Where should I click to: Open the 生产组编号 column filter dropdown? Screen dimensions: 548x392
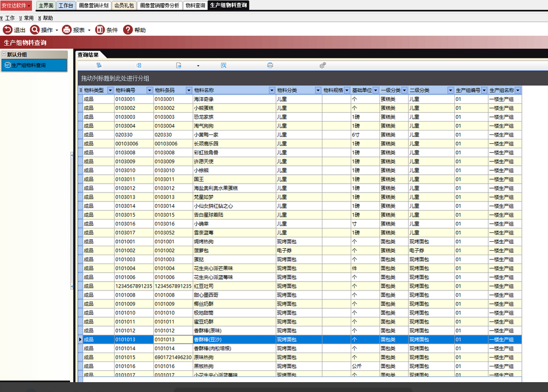pyautogui.click(x=484, y=91)
